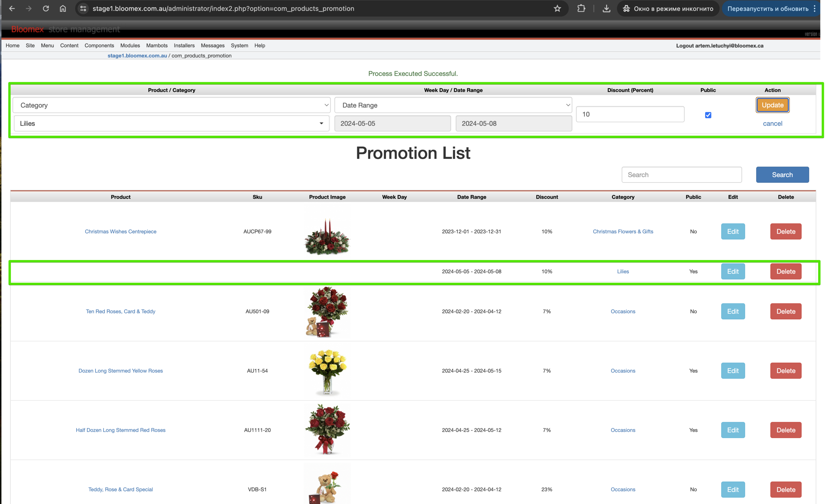The image size is (825, 504).
Task: Click the address bar URL
Action: (223, 9)
